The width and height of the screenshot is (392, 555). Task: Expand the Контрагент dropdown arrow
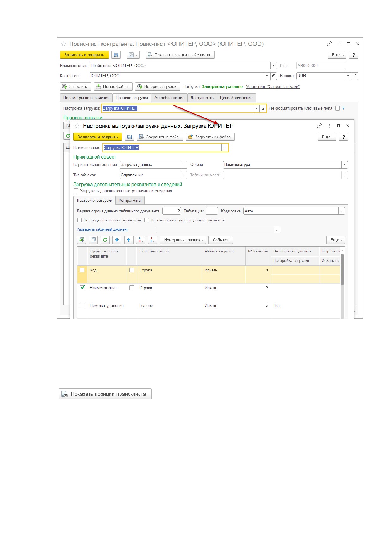(x=267, y=76)
